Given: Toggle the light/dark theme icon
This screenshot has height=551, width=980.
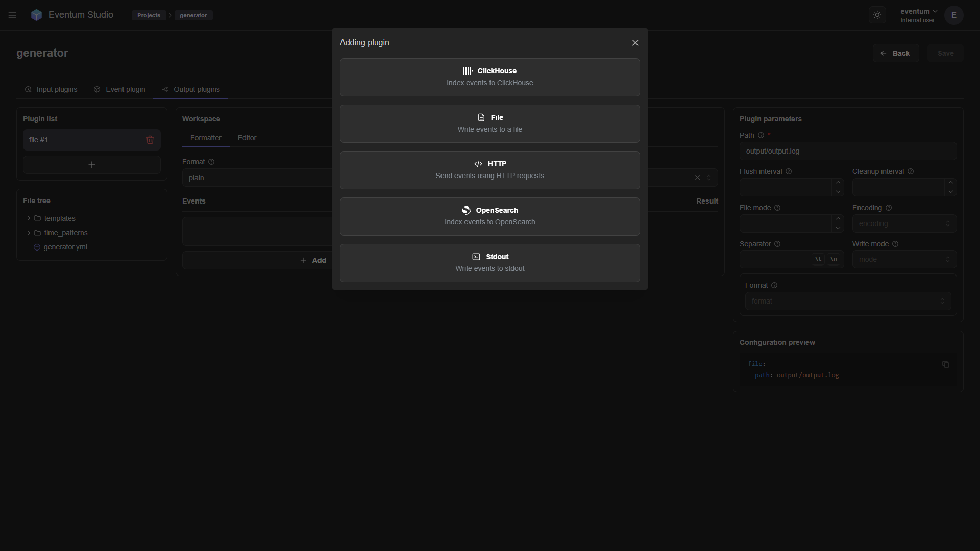Looking at the screenshot, I should click(x=877, y=15).
